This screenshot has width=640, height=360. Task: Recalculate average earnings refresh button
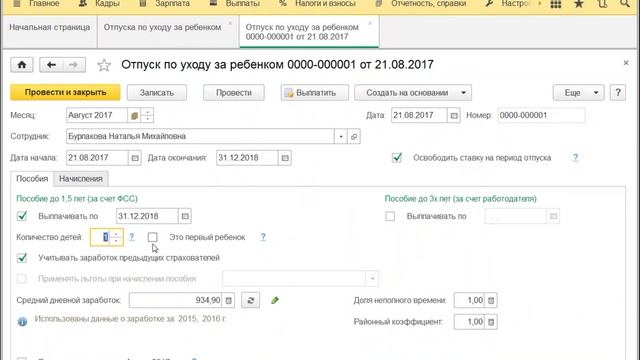[250, 300]
